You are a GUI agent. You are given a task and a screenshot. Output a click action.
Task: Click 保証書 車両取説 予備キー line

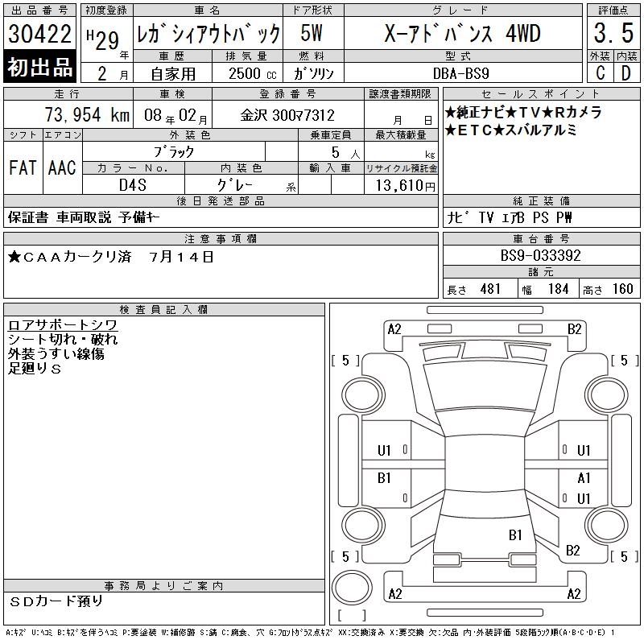pyautogui.click(x=84, y=217)
